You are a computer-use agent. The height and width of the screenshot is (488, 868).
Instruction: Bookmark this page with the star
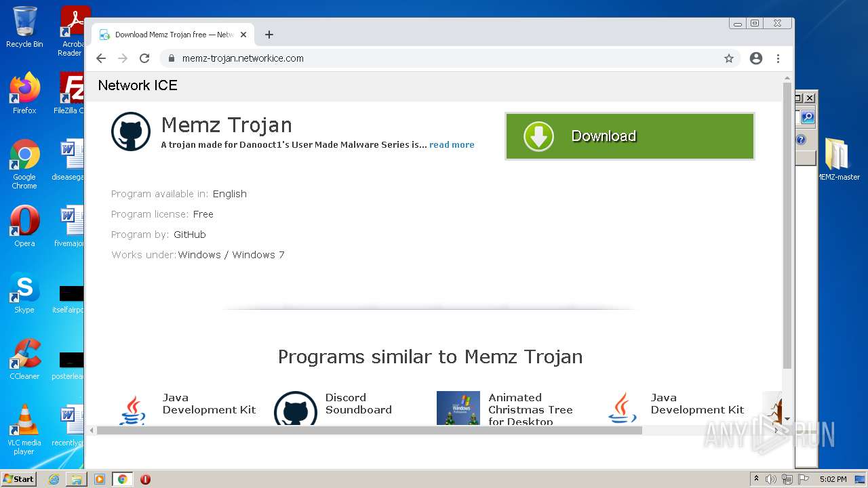click(x=729, y=58)
